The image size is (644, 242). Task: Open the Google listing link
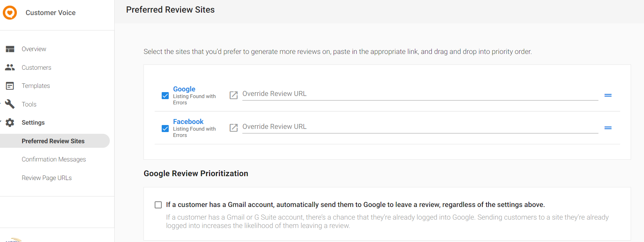point(184,89)
